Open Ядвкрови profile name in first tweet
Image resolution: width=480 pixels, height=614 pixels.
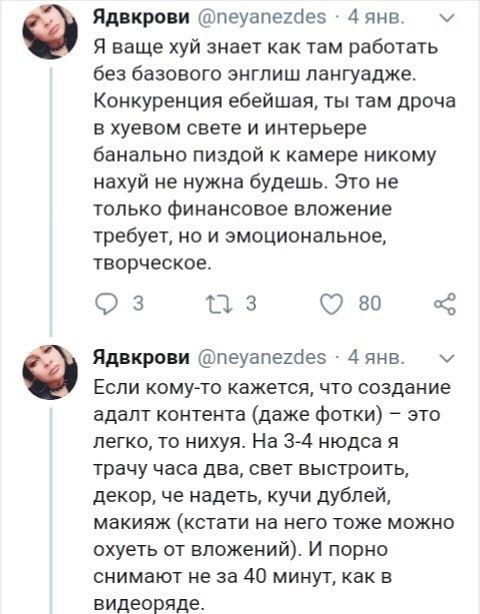click(x=141, y=17)
